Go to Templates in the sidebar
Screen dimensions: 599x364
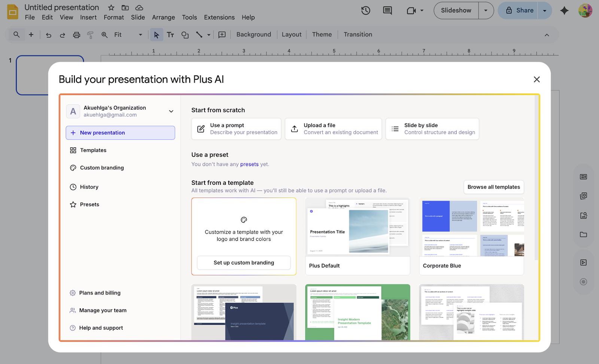(x=93, y=150)
